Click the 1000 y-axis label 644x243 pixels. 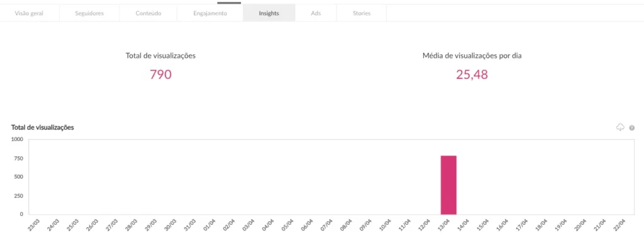[17, 139]
